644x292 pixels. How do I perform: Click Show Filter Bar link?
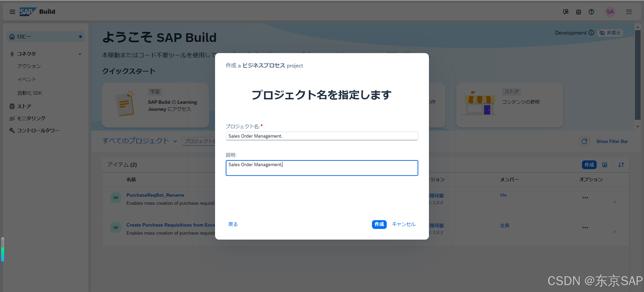tap(612, 141)
